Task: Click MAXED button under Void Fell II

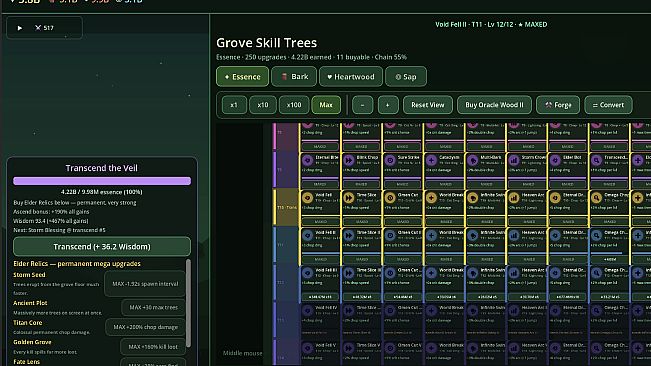Action: [320, 259]
